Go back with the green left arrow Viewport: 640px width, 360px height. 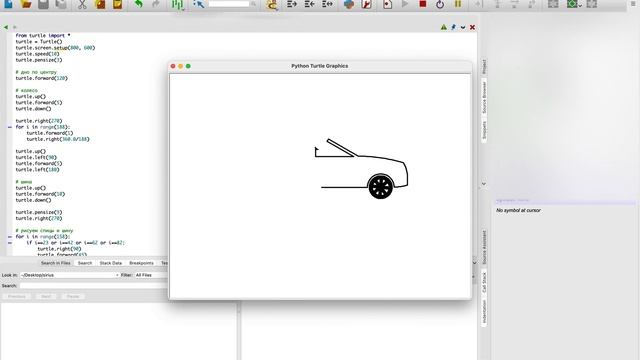6,27
